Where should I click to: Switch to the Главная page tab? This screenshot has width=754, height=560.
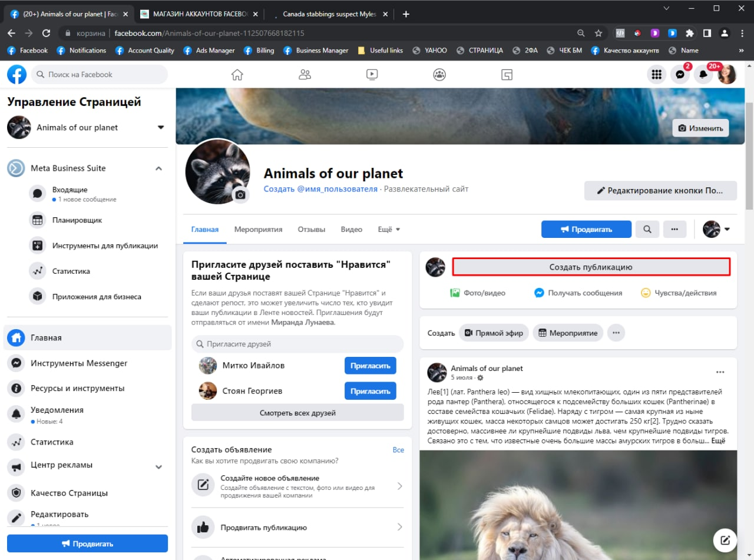tap(205, 229)
